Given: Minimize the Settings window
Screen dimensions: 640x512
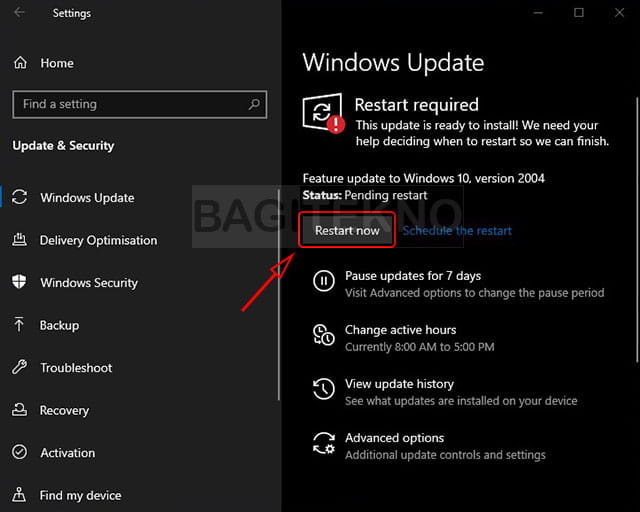Looking at the screenshot, I should point(538,13).
